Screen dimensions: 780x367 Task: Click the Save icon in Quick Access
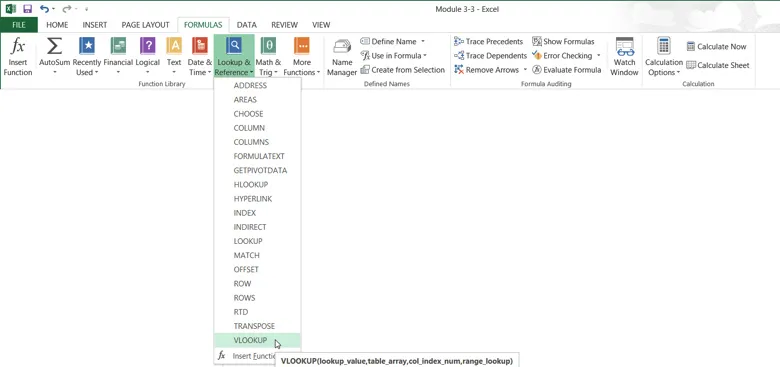(28, 9)
